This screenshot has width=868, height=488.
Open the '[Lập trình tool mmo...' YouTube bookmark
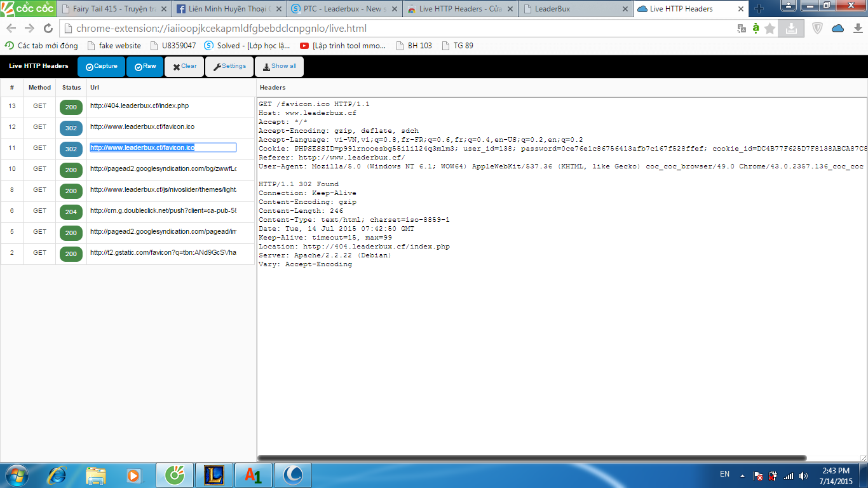pyautogui.click(x=343, y=46)
